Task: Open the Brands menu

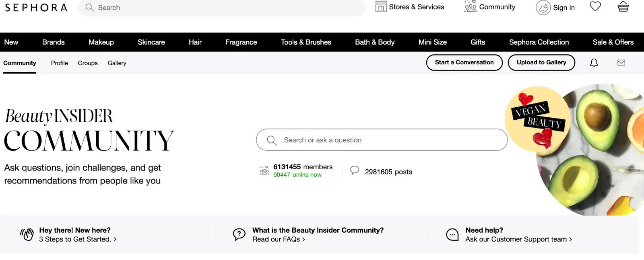Action: [54, 42]
